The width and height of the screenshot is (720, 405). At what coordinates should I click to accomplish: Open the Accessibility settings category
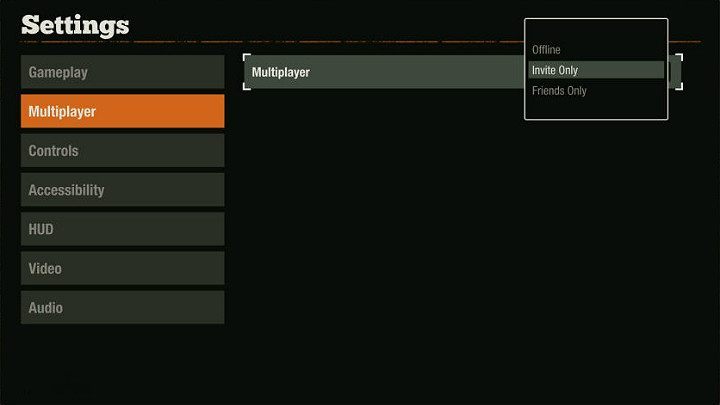pos(122,190)
